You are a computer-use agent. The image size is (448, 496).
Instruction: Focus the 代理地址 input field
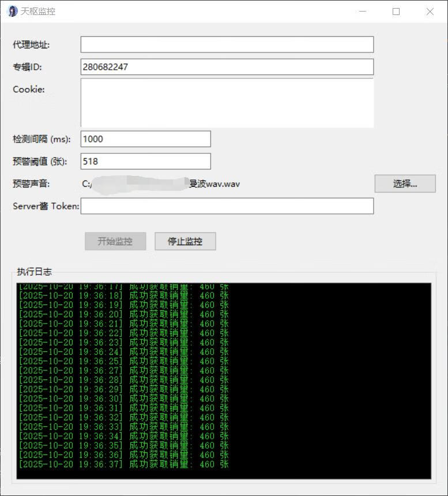(x=227, y=44)
